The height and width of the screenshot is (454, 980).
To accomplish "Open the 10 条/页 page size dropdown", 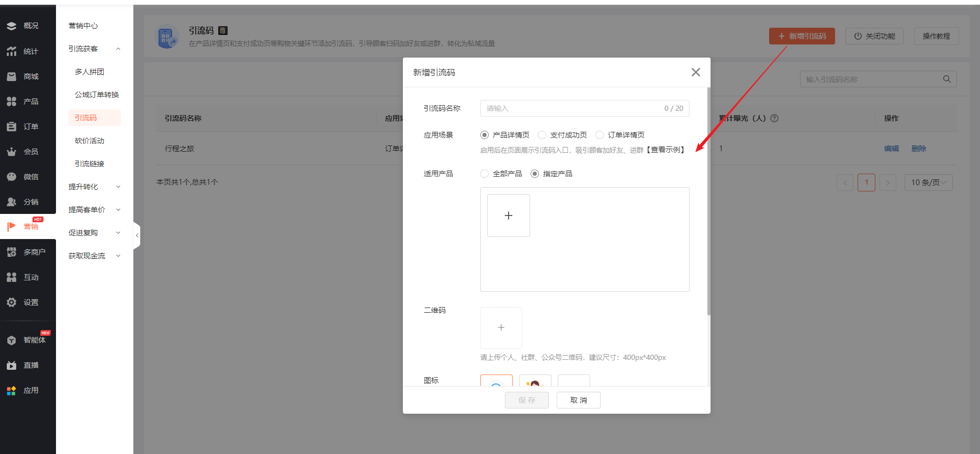I will pyautogui.click(x=928, y=183).
